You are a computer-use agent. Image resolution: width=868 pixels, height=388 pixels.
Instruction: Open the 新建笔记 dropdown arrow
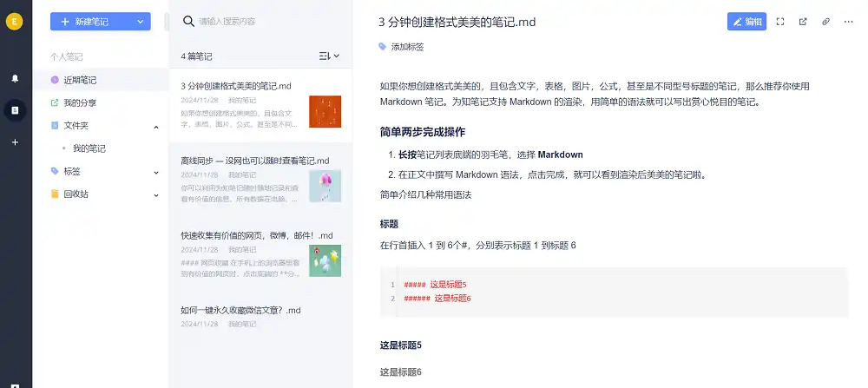point(141,22)
